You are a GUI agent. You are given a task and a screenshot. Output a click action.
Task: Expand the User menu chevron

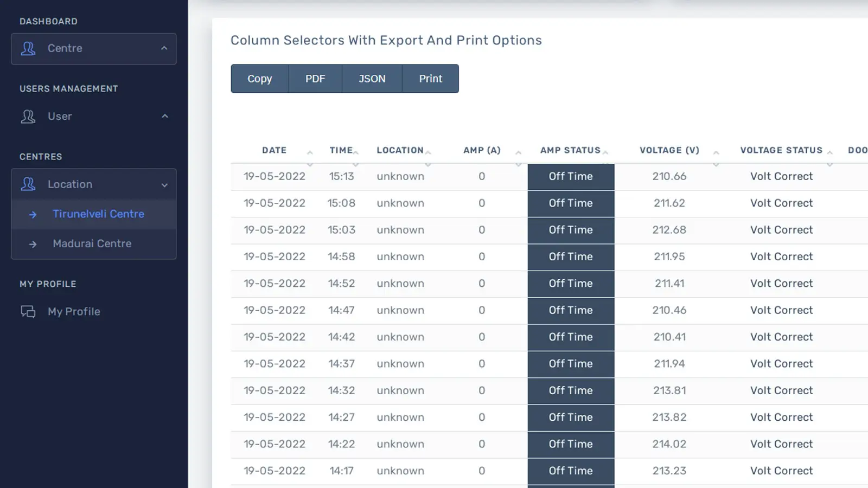click(x=165, y=116)
